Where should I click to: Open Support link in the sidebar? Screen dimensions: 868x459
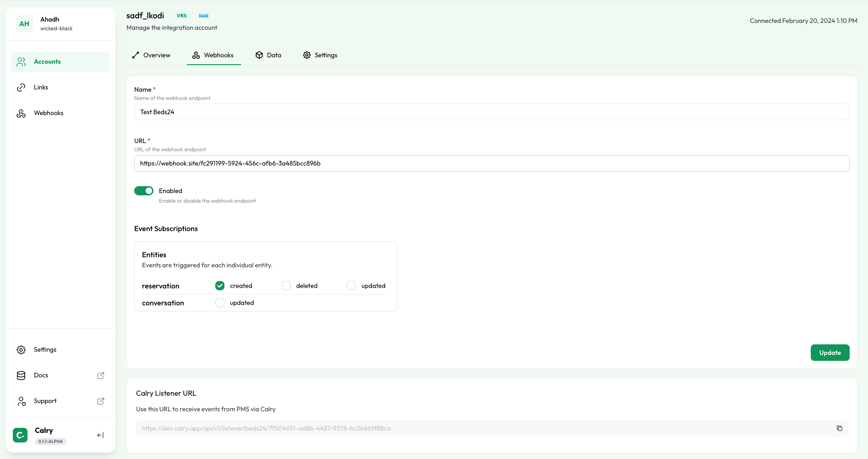pos(60,401)
